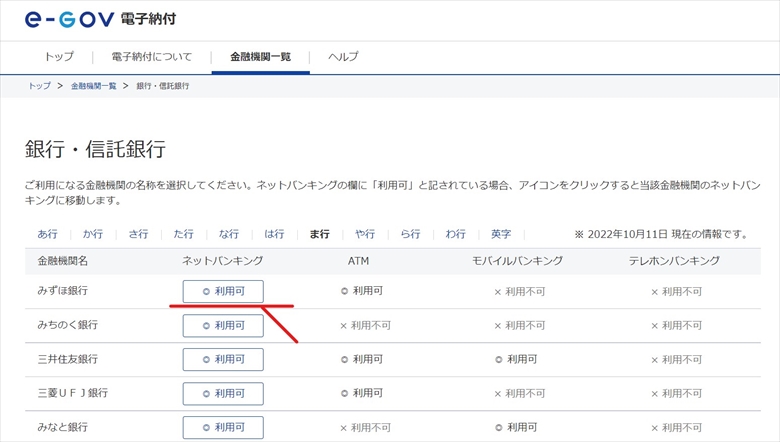Jump to the は行 bank index

(x=274, y=234)
